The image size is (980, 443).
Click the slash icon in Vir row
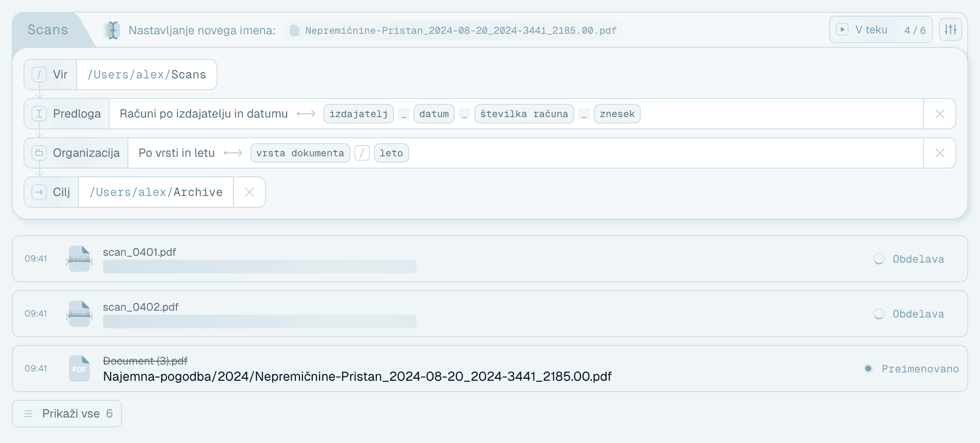point(39,74)
